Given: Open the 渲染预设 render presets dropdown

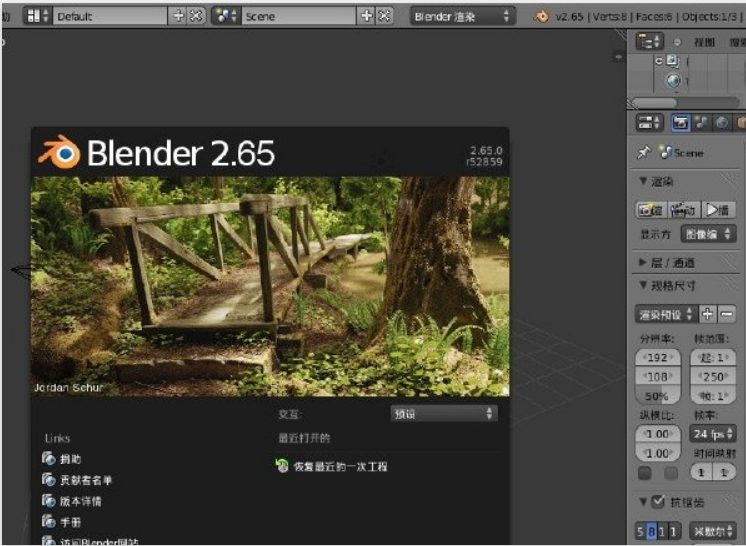Looking at the screenshot, I should click(666, 314).
